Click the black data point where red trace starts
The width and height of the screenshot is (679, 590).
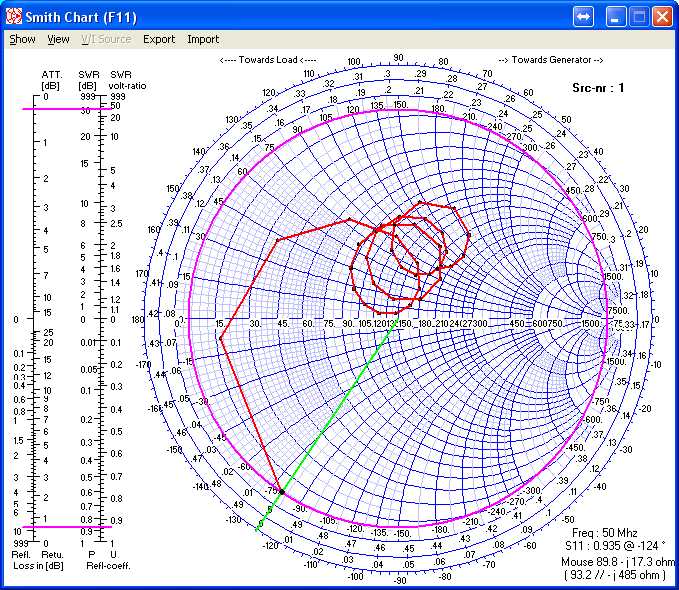coord(282,493)
